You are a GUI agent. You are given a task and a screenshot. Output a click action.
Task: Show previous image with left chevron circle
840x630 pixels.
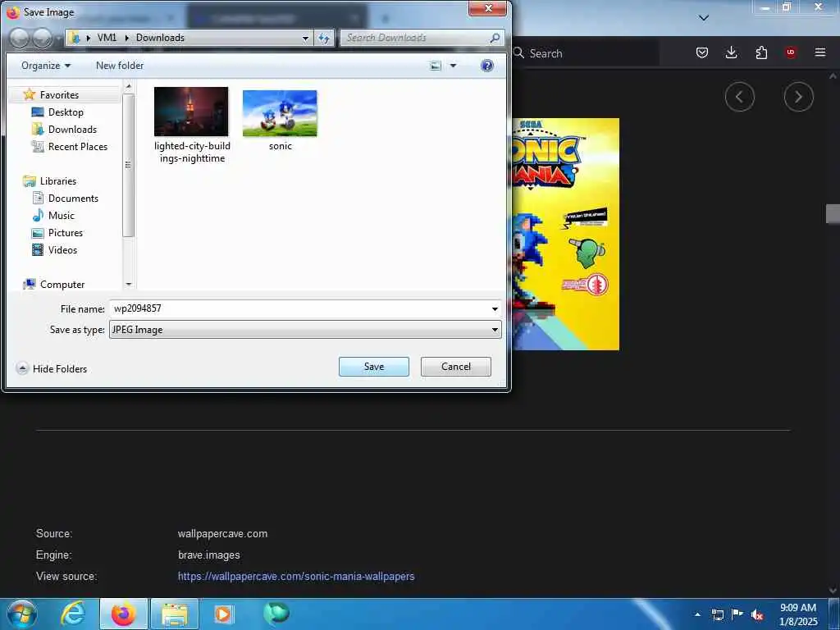739,97
